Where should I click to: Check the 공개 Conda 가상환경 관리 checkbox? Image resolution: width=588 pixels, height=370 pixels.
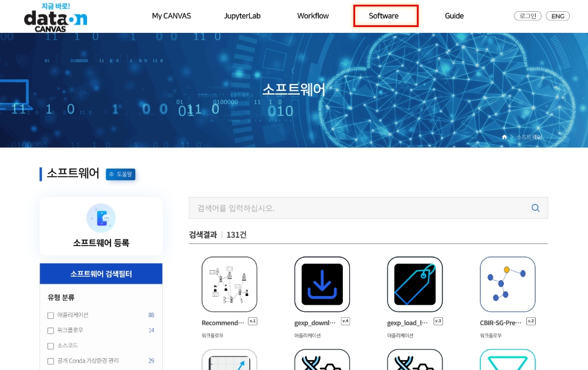click(x=51, y=361)
